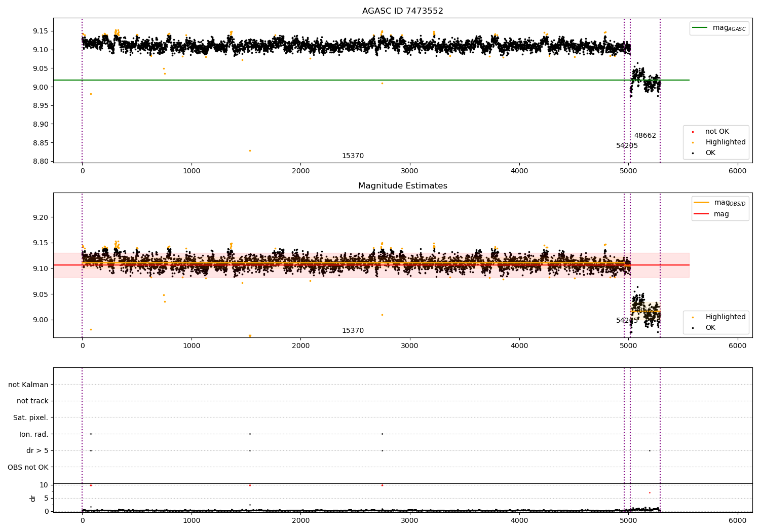The height and width of the screenshot is (532, 760).
Task: Click the rotated "dr" y-axis label
Action: [33, 498]
